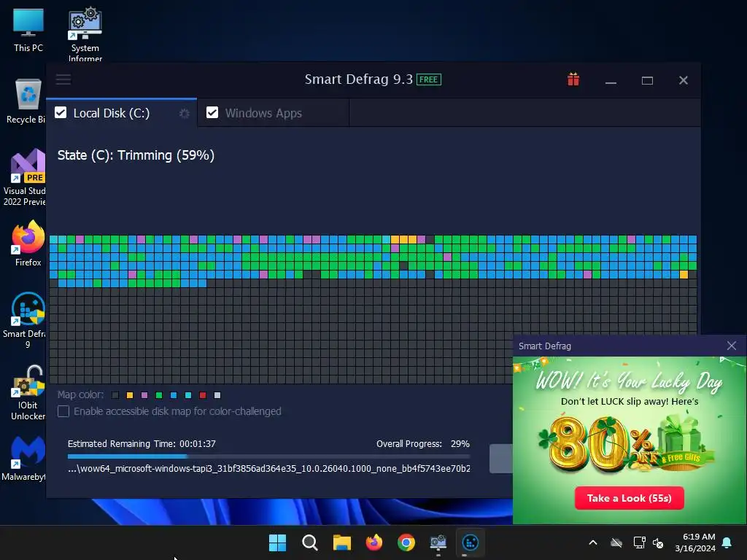
Task: Switch to the Windows Apps tab
Action: tap(273, 113)
